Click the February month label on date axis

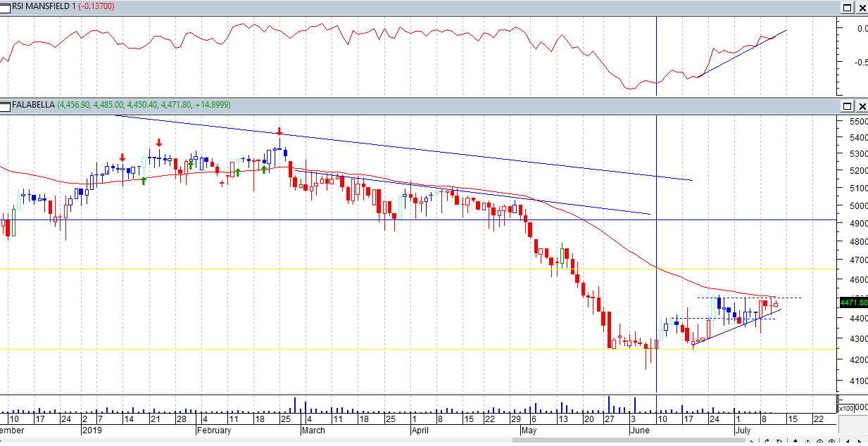click(x=214, y=430)
